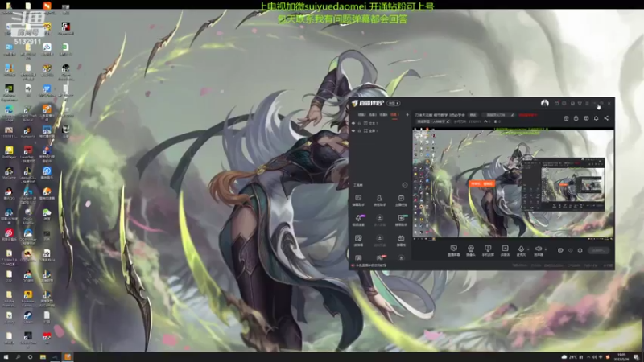Open the GeForce Experience desktop shortcut
Image resolution: width=644 pixels, height=362 pixels.
coord(9,91)
